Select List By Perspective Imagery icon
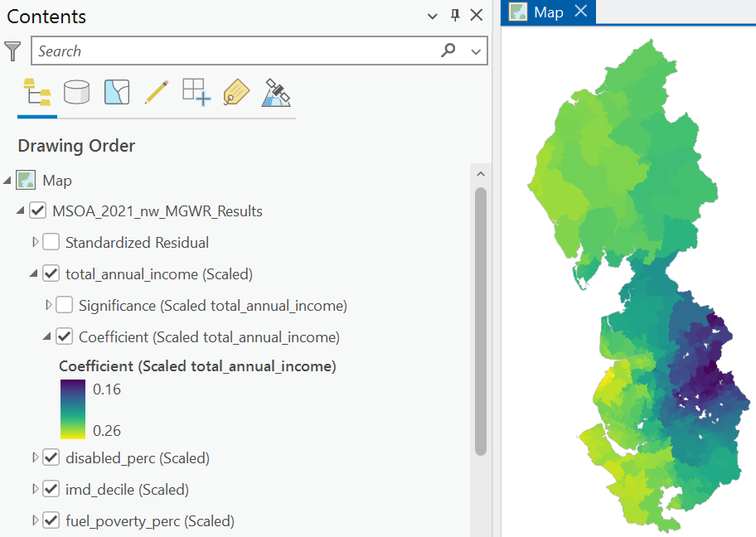Viewport: 756px width, 537px height. click(x=276, y=92)
